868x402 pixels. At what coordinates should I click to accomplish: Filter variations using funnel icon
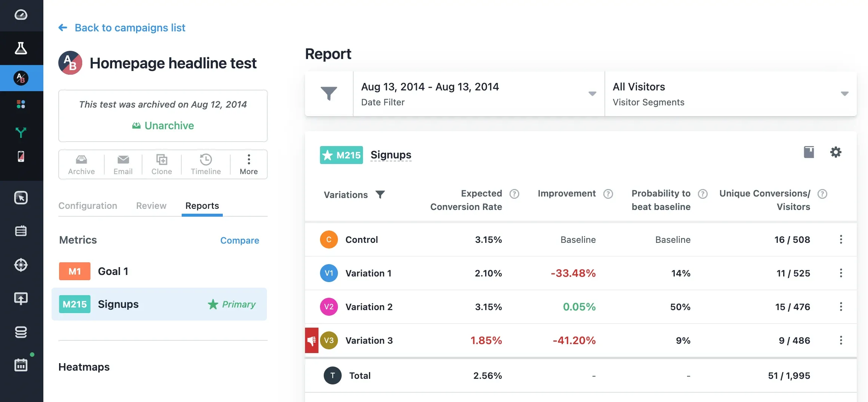coord(380,194)
